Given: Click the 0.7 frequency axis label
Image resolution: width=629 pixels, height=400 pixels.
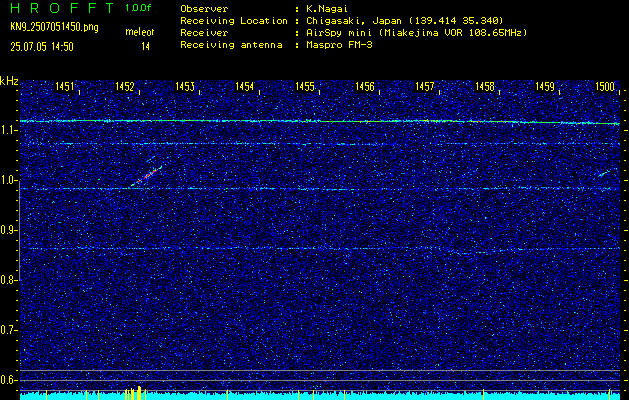Looking at the screenshot, I should click(x=8, y=330).
